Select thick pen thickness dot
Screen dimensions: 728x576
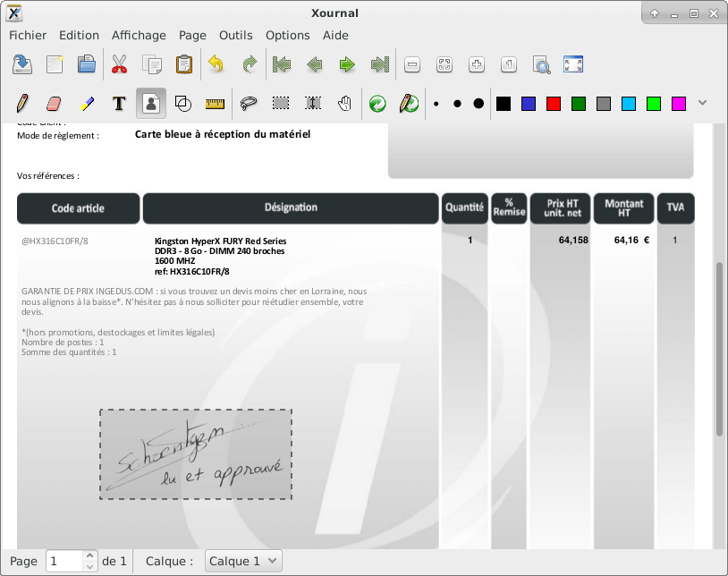(478, 104)
